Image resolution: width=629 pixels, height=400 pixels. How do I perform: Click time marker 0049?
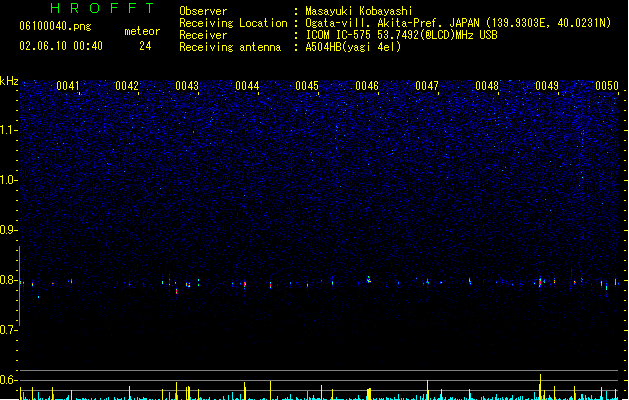547,86
